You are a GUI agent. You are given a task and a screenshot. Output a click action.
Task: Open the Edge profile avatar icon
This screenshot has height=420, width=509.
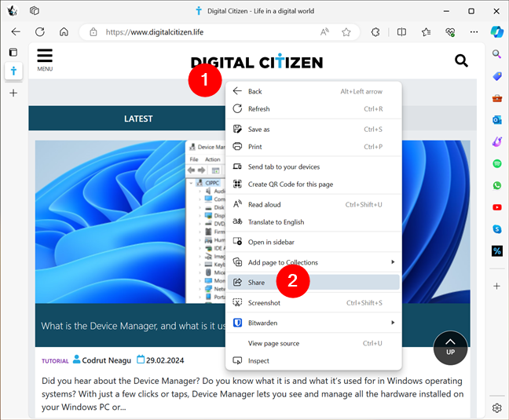tap(13, 11)
